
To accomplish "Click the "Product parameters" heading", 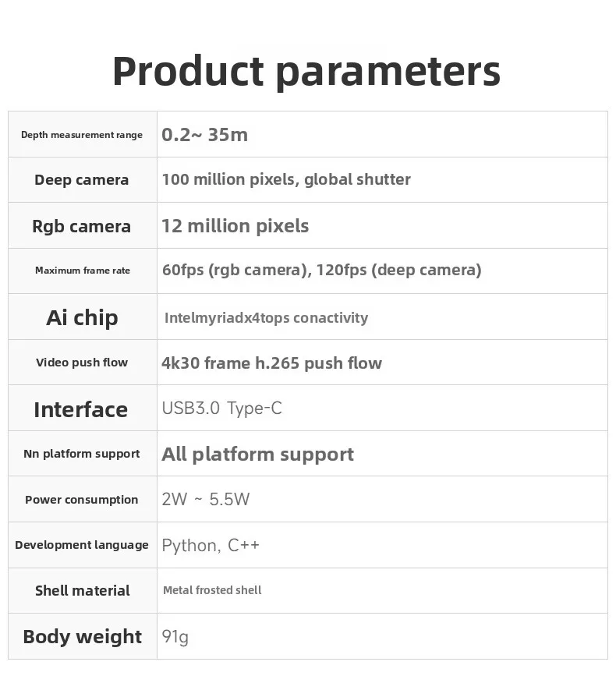I will pyautogui.click(x=306, y=72).
